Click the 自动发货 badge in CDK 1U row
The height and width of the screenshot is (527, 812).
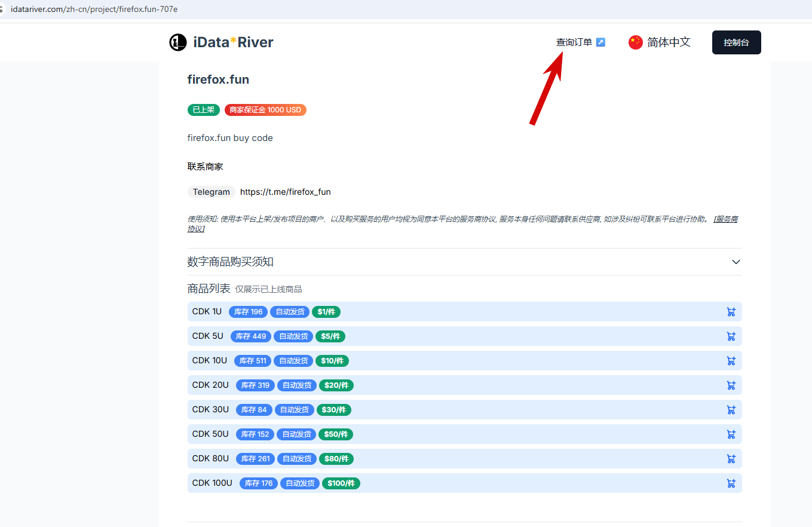pos(290,312)
